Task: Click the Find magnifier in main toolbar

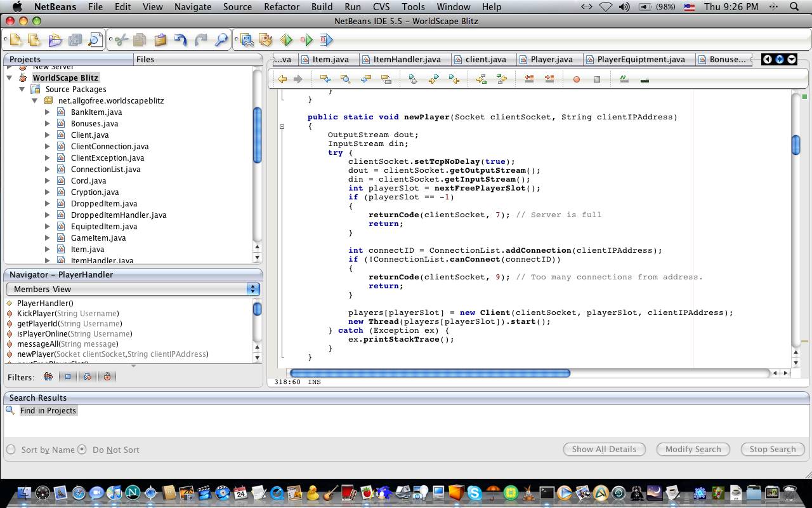Action: click(221, 40)
